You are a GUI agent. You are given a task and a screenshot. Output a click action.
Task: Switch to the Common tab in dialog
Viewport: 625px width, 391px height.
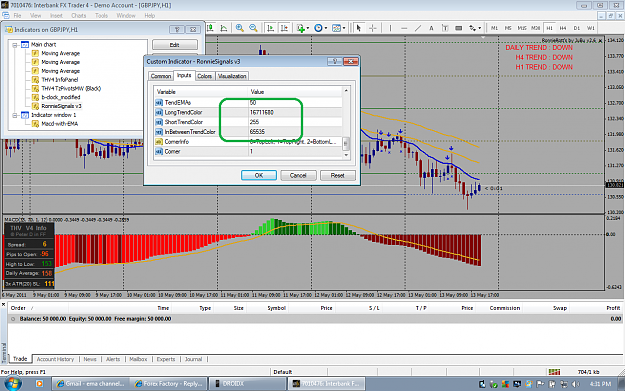coord(161,76)
